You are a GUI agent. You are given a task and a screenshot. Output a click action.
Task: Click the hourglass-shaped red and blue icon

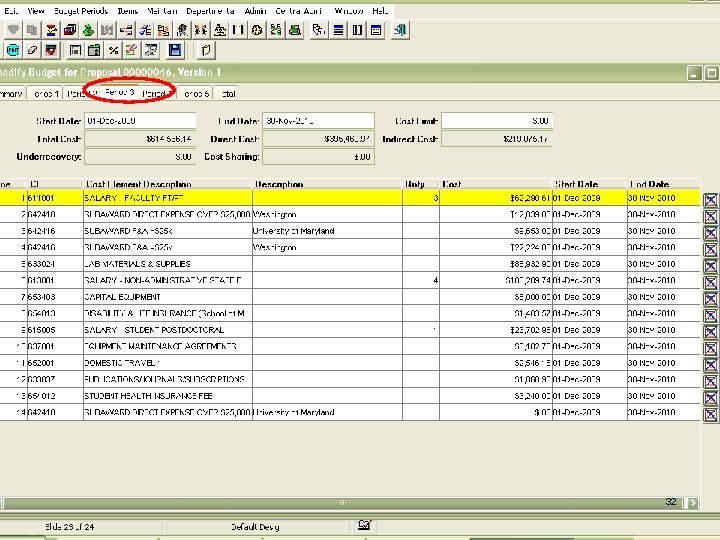click(51, 30)
